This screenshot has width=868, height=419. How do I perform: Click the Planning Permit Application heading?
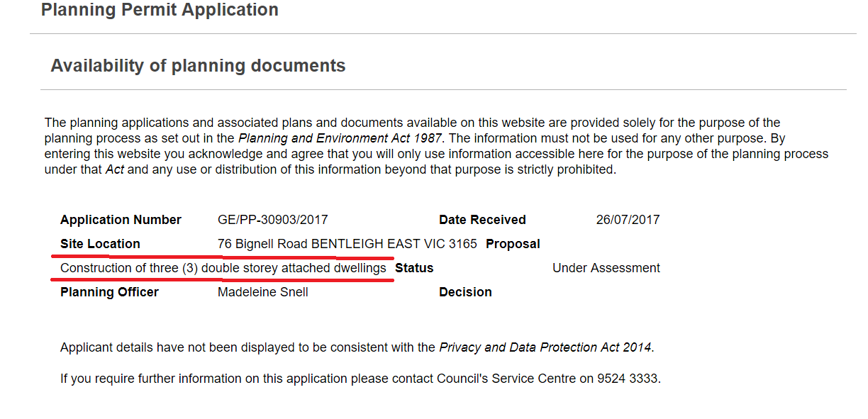coord(160,10)
